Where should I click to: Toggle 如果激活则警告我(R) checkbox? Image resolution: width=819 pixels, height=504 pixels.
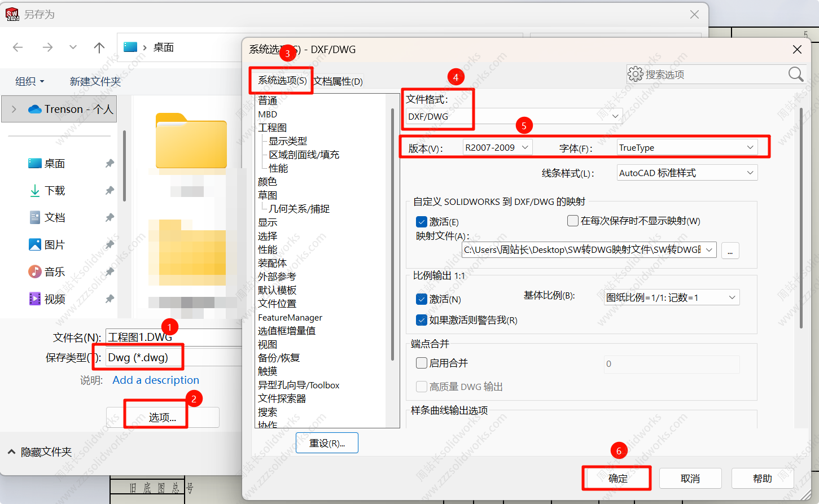click(421, 320)
